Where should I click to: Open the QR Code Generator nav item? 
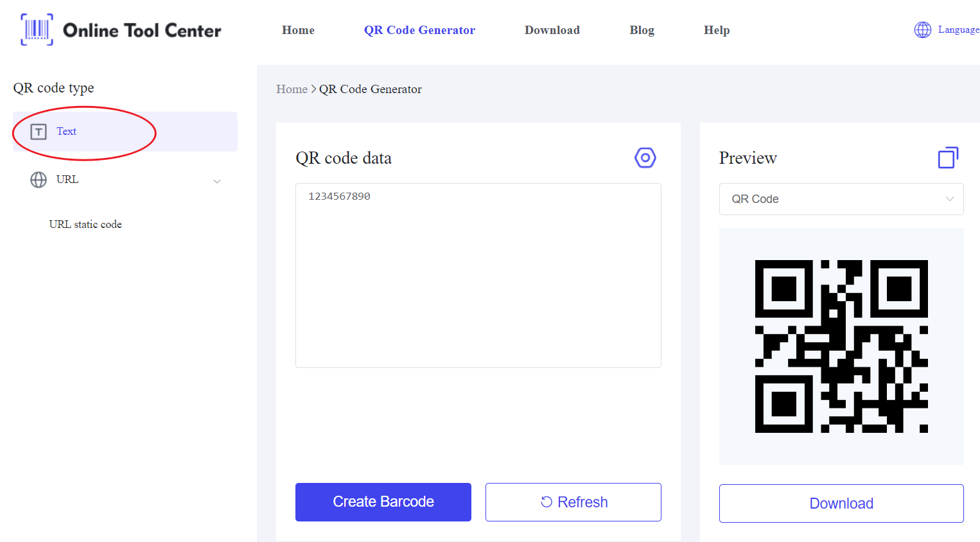tap(419, 30)
